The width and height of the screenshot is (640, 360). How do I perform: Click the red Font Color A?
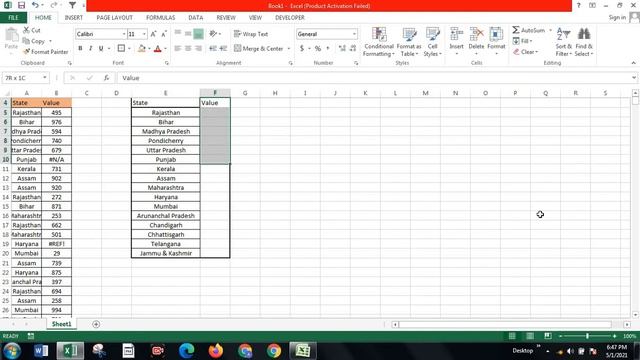point(158,49)
